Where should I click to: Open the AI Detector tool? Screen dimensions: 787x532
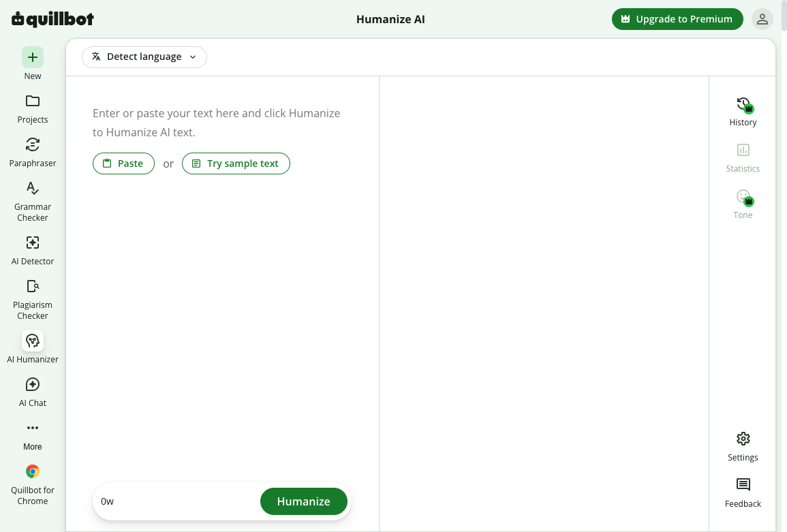(33, 250)
